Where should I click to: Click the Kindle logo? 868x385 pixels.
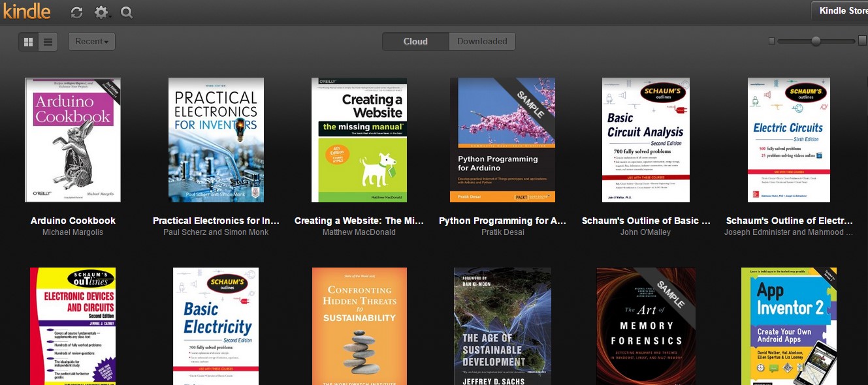[x=26, y=12]
